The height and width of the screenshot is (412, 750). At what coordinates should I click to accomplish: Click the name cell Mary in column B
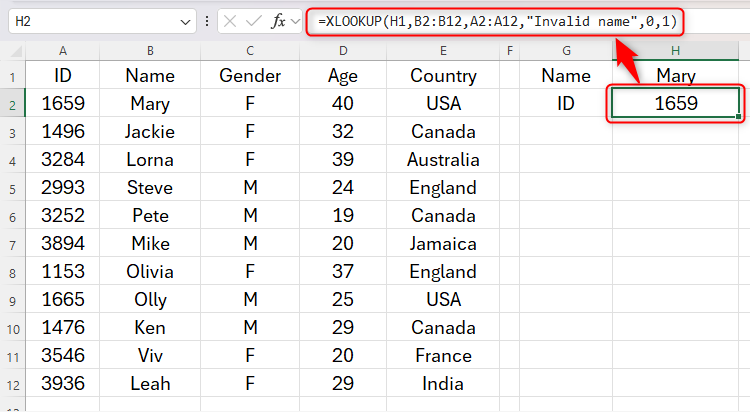(150, 103)
